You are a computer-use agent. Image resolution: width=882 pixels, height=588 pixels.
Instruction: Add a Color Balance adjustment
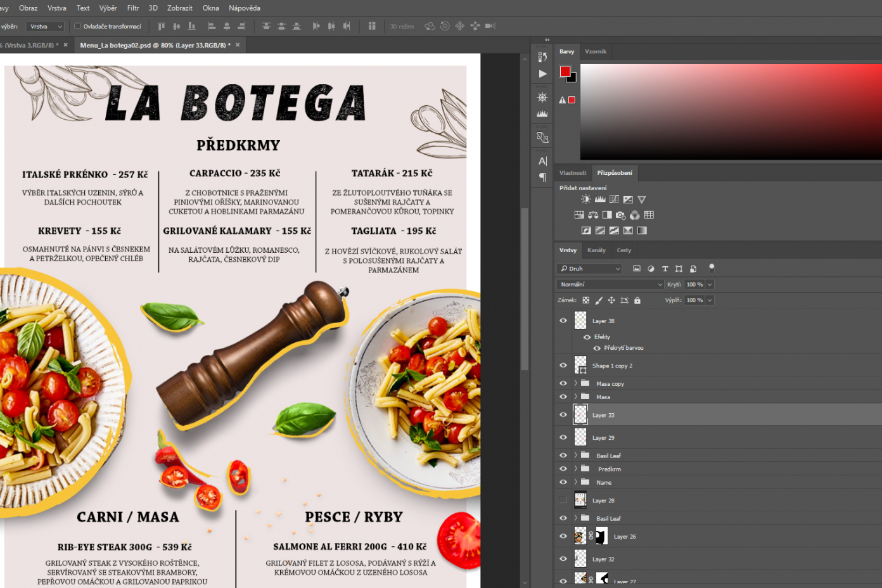tap(593, 215)
